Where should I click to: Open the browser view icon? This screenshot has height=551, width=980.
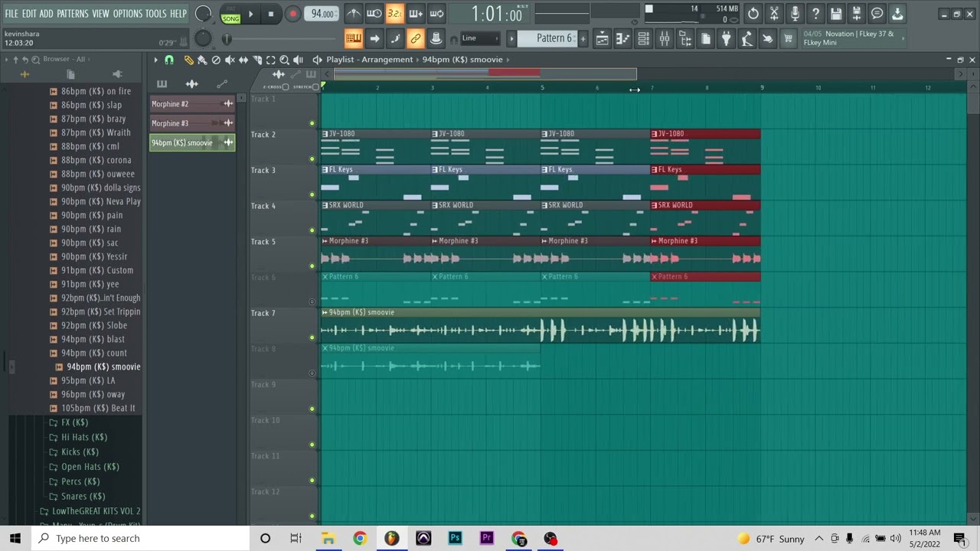[685, 38]
